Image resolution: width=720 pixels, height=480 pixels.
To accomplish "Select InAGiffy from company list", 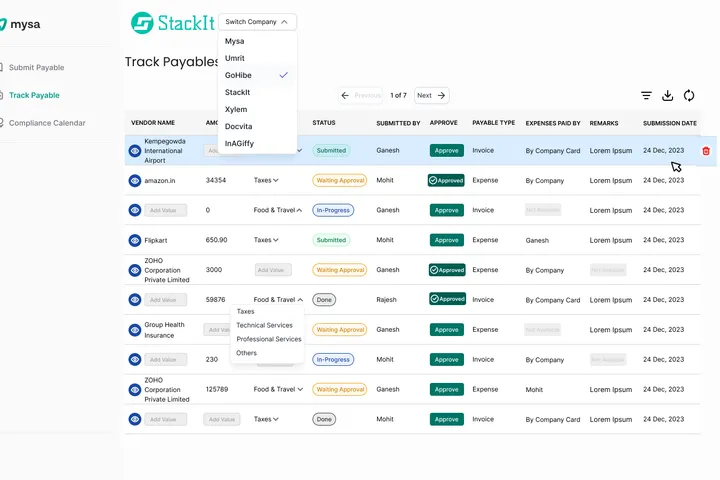I will pyautogui.click(x=257, y=143).
